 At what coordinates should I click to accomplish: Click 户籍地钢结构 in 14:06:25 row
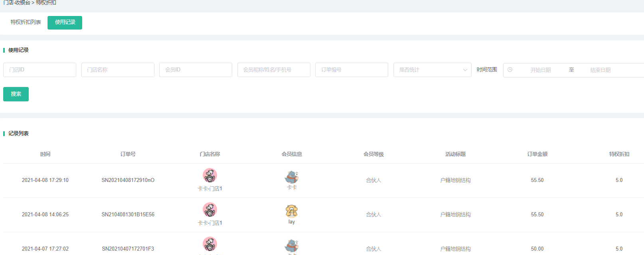[455, 215]
